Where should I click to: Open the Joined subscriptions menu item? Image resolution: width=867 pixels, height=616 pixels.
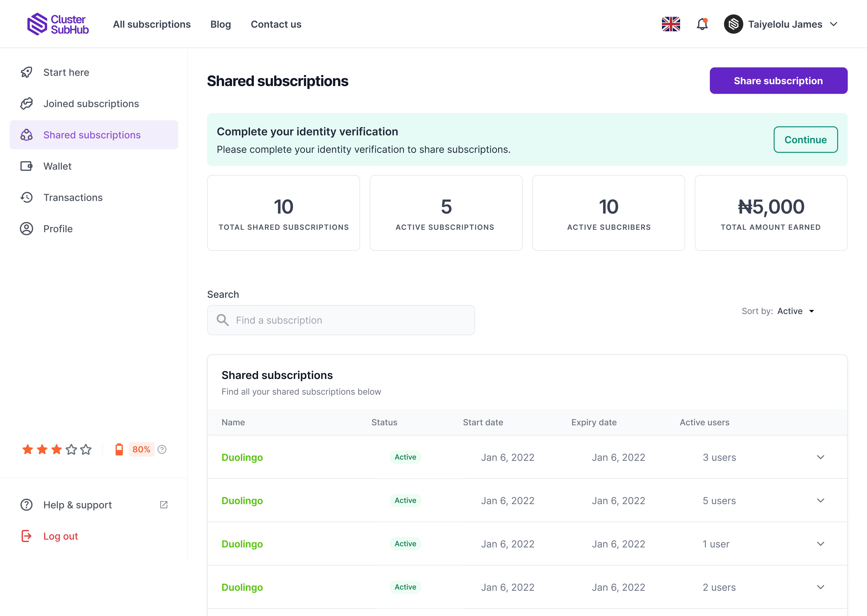click(91, 104)
